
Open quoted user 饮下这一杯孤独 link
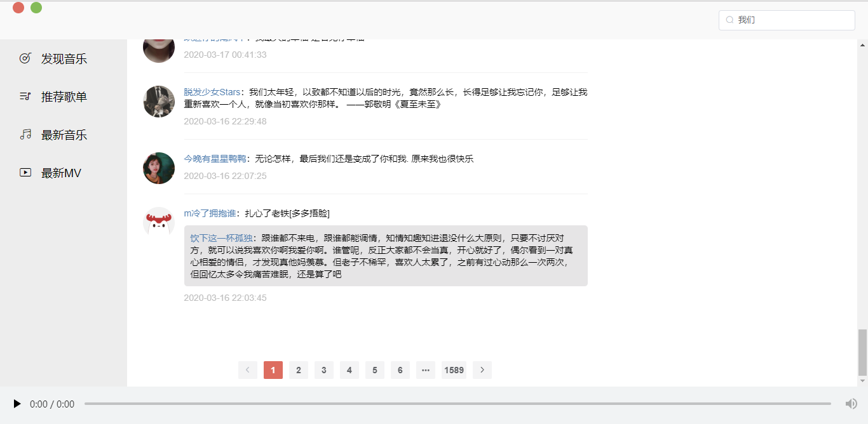tap(221, 238)
